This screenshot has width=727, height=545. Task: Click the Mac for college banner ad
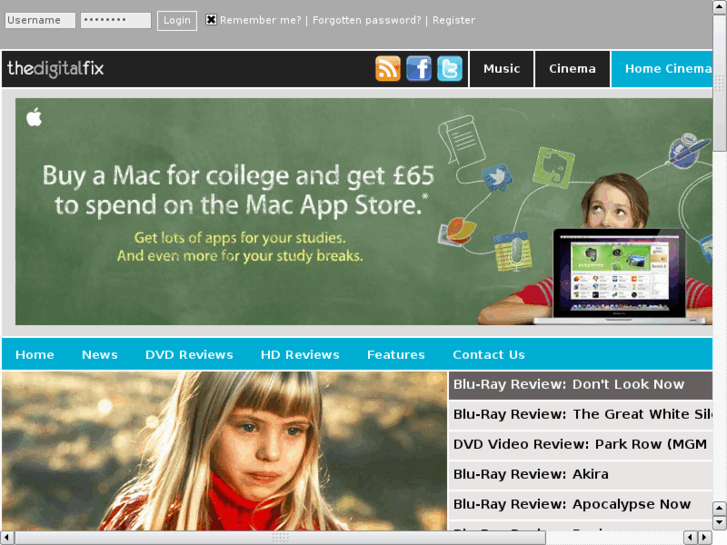tap(364, 212)
